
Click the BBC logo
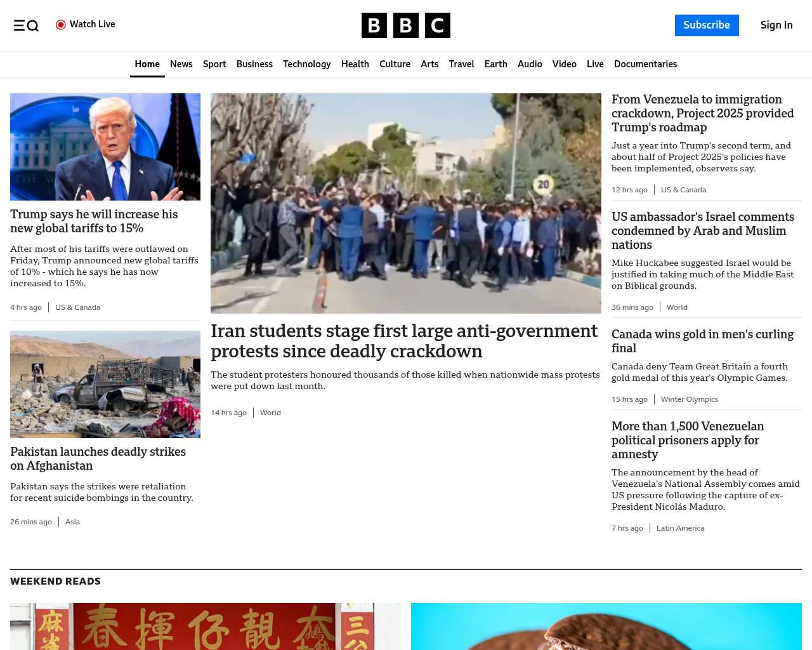(x=405, y=25)
